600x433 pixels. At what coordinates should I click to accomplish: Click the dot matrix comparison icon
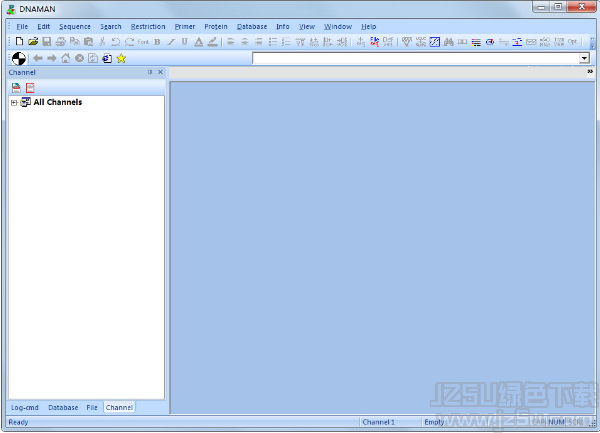(435, 42)
